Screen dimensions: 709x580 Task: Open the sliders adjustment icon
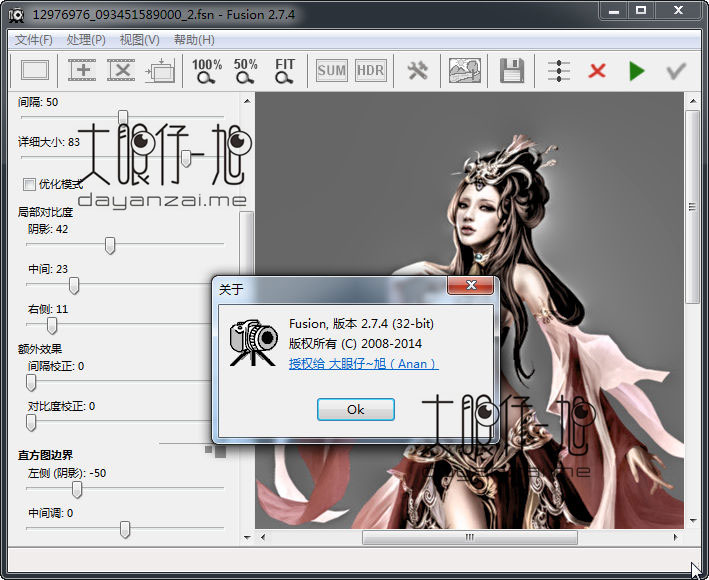[x=558, y=71]
